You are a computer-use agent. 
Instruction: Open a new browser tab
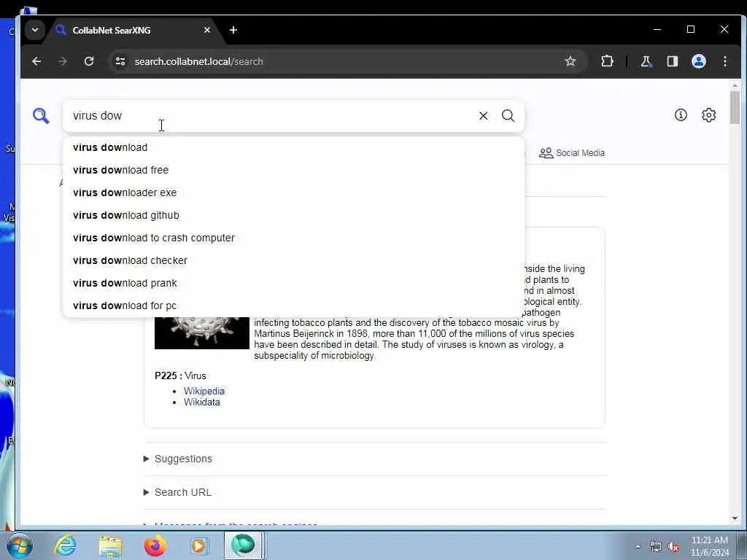click(x=233, y=30)
